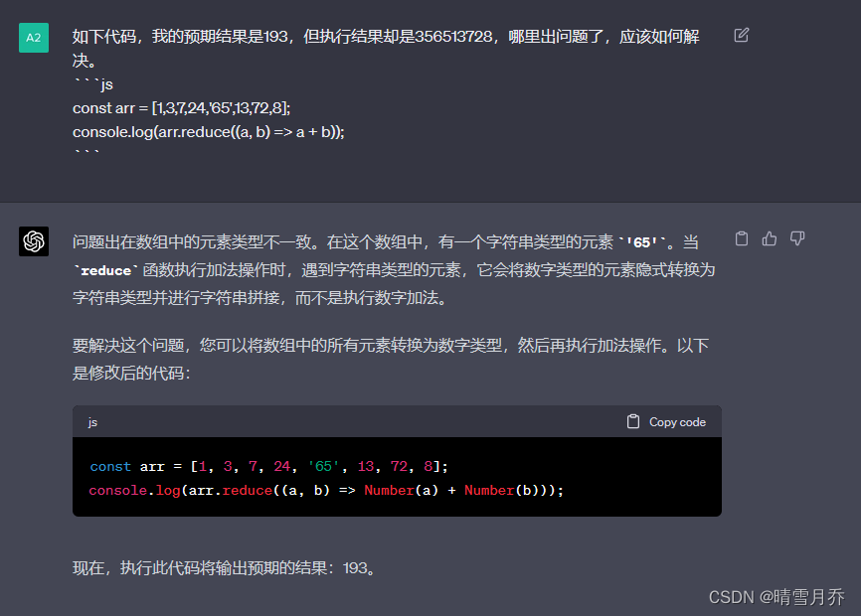Copy the assistant reply with clipboard icon
The height and width of the screenshot is (616, 861).
[x=742, y=238]
